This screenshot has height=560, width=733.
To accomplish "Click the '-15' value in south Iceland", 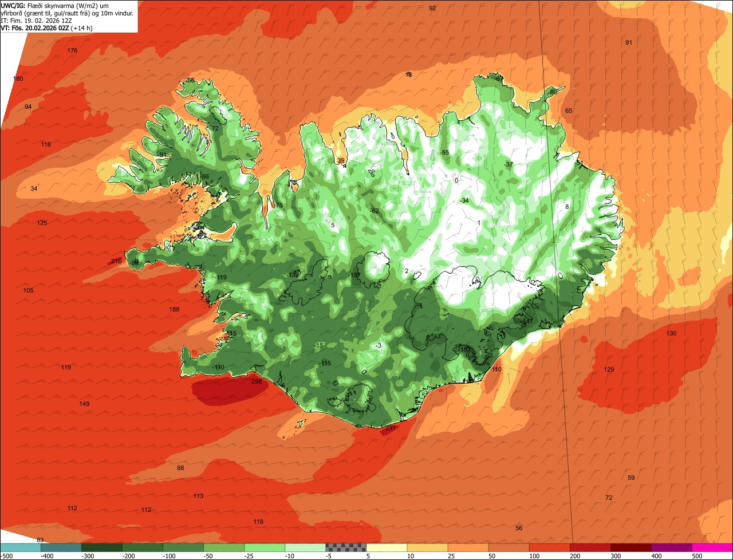I will coord(319,345).
